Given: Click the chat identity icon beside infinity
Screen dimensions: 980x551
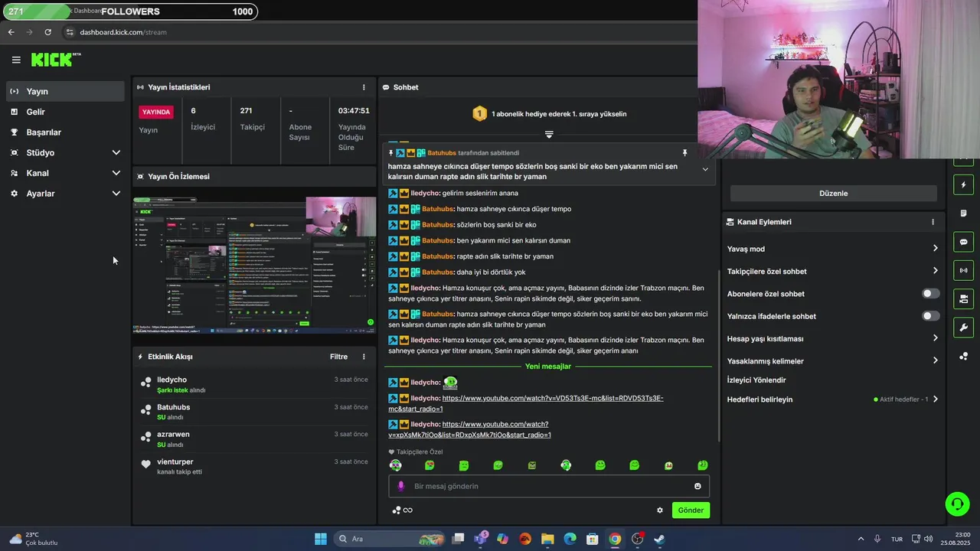Looking at the screenshot, I should tap(397, 510).
